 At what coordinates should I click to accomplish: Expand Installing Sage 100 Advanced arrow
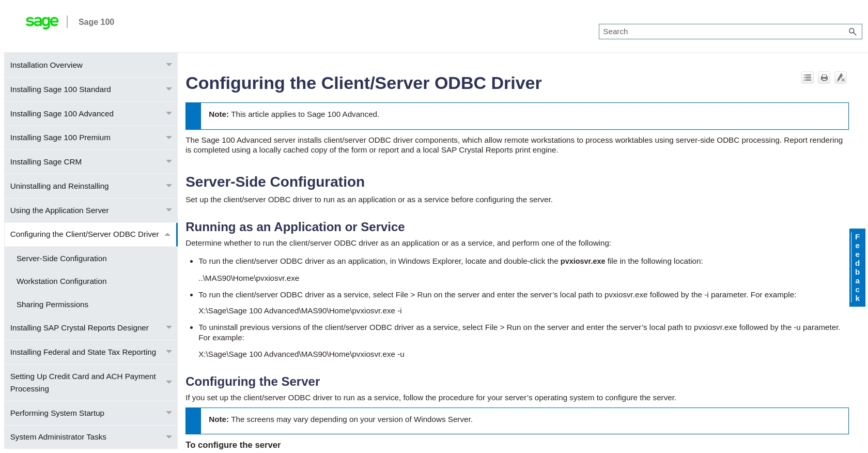point(169,114)
